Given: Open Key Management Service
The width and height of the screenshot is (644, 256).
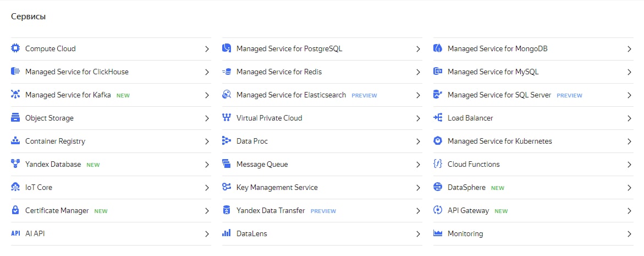Looking at the screenshot, I should point(322,187).
